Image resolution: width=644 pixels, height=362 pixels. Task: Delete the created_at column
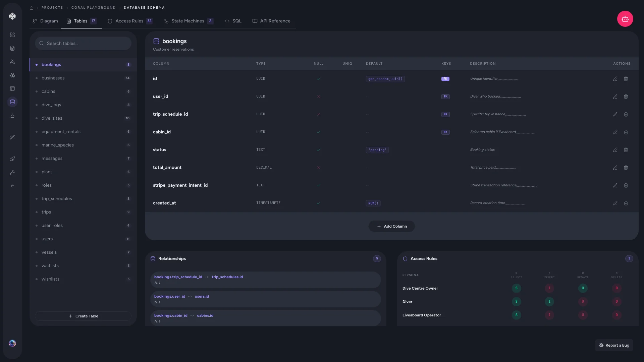626,203
